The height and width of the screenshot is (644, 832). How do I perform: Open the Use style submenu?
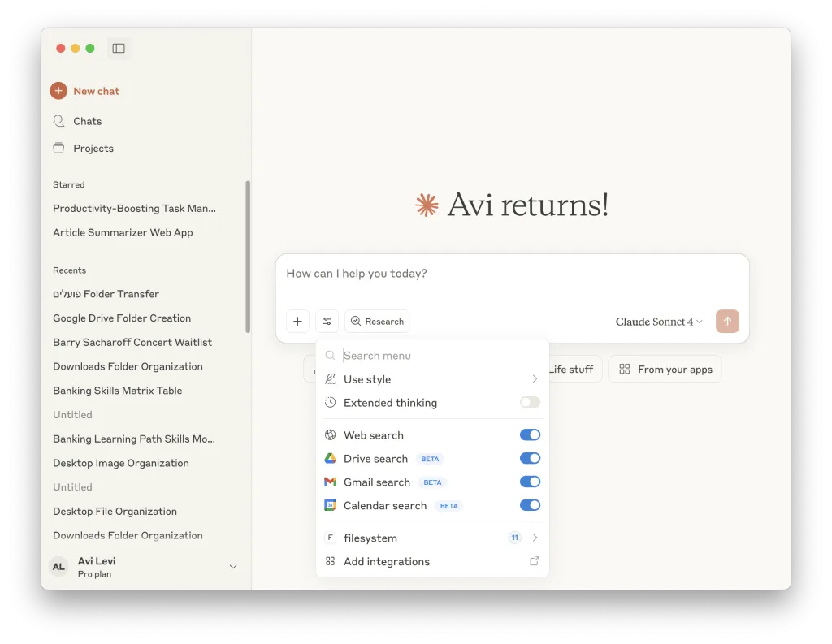(432, 379)
